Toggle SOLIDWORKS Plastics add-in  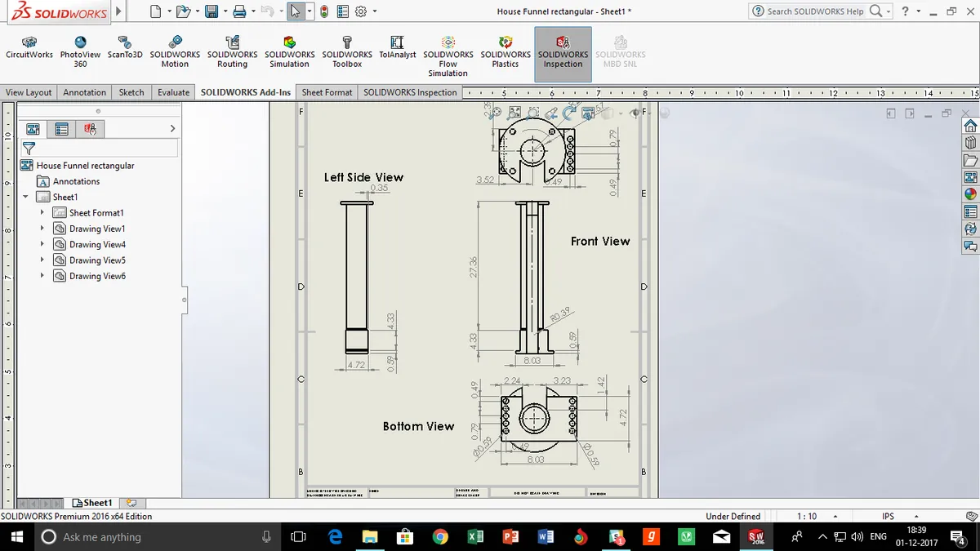[x=506, y=51]
